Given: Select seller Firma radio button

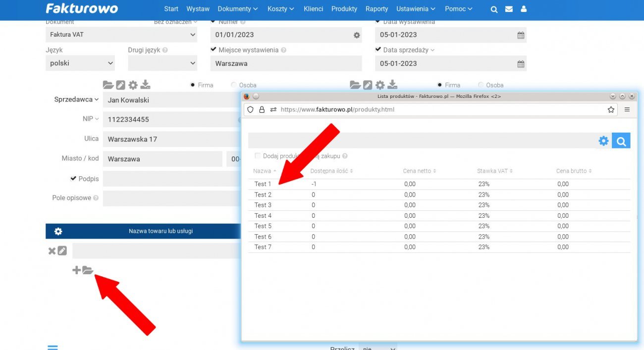Looking at the screenshot, I should 192,85.
